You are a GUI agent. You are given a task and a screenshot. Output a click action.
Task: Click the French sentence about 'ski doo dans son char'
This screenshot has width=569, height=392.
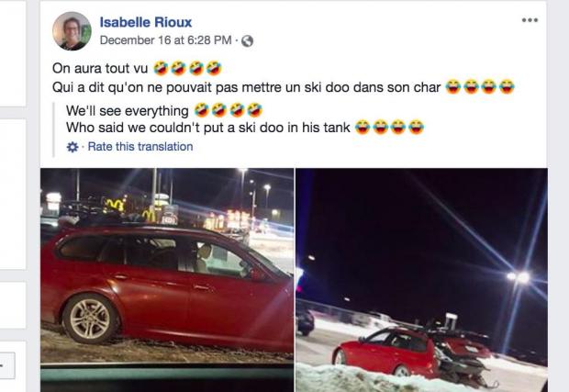click(x=246, y=87)
